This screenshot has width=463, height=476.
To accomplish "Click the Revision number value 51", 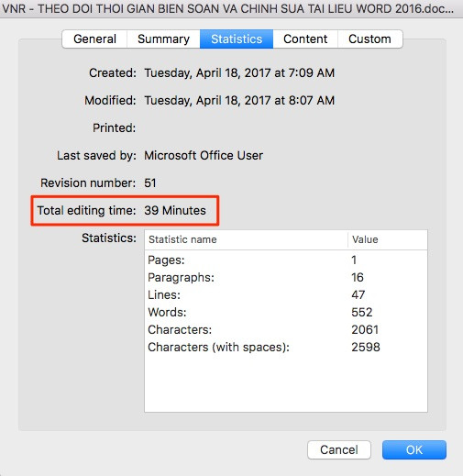I will [150, 183].
